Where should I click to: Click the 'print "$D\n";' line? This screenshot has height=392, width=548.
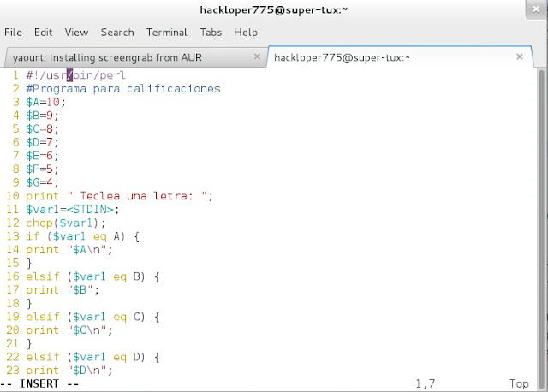click(x=69, y=370)
